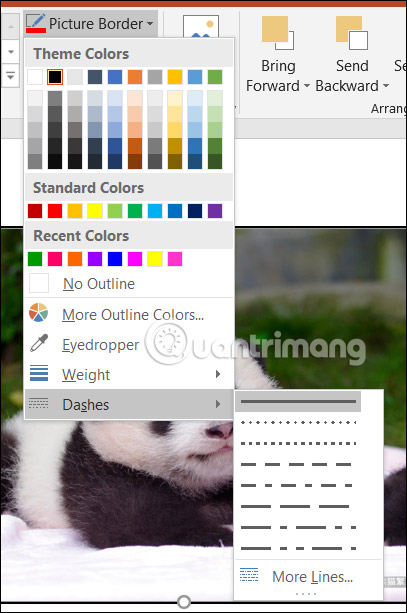The height and width of the screenshot is (613, 407).
Task: Click the More Lines icon
Action: [x=249, y=575]
